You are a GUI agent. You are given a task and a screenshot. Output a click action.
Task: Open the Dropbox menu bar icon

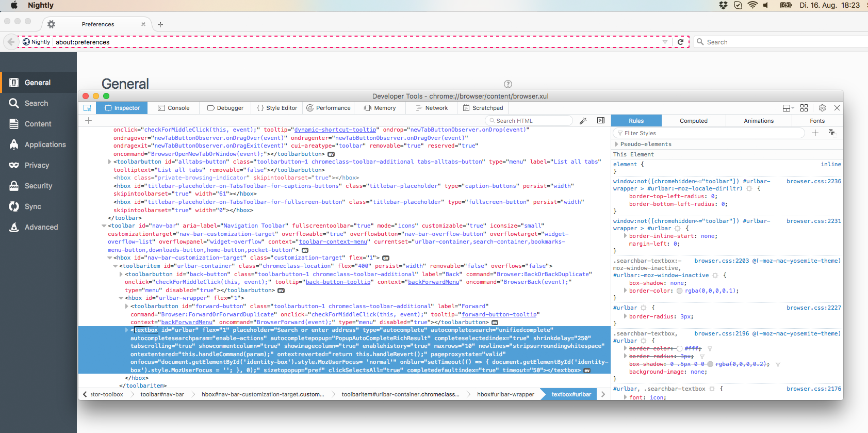(723, 5)
